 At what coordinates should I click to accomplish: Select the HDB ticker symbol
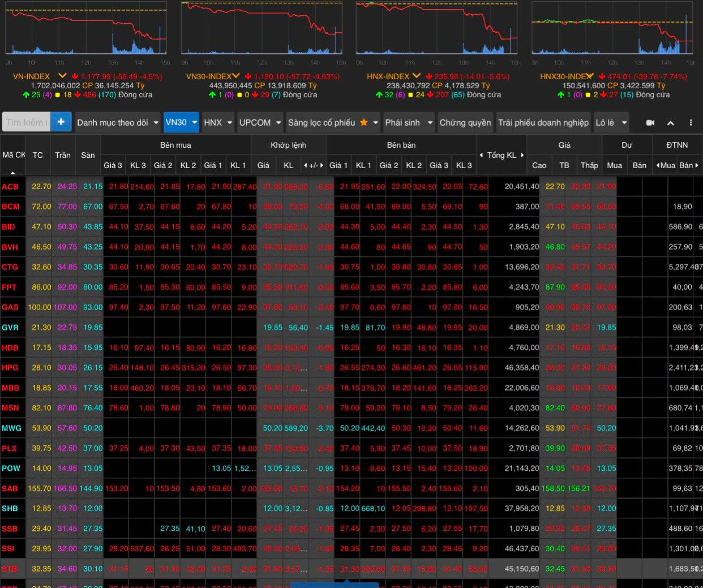tap(10, 348)
